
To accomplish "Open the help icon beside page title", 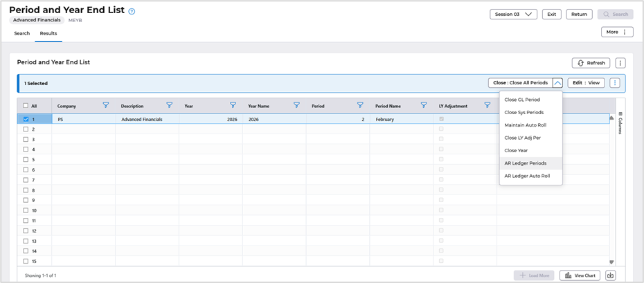I will click(x=132, y=12).
